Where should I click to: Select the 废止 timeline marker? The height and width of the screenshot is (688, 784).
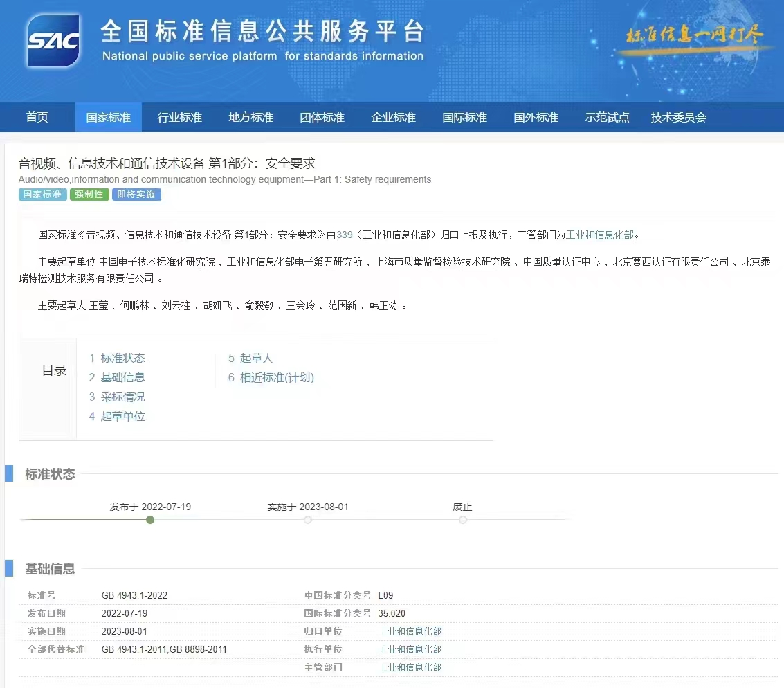pos(462,520)
